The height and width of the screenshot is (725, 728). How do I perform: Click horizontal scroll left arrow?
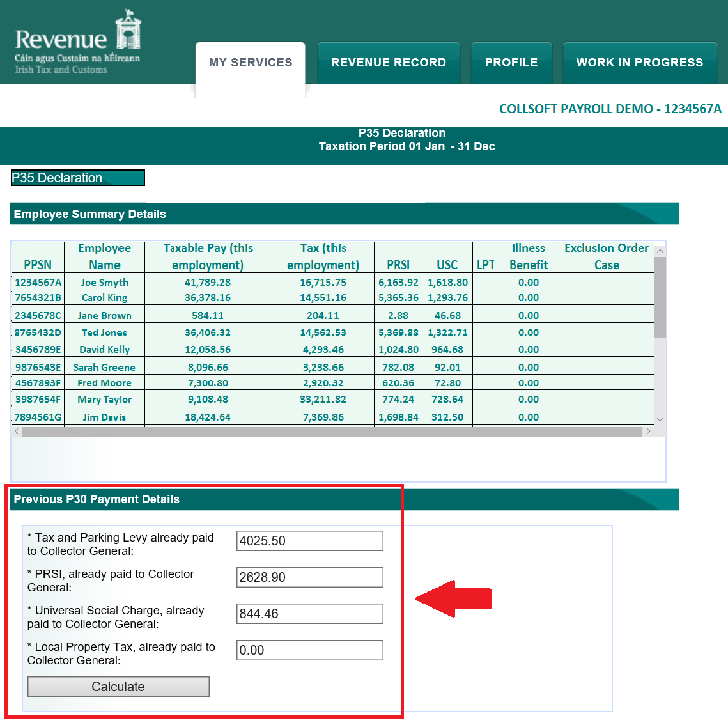tap(17, 432)
